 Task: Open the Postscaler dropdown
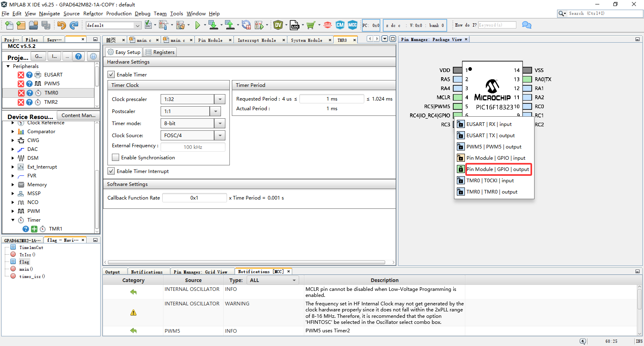[x=215, y=111]
